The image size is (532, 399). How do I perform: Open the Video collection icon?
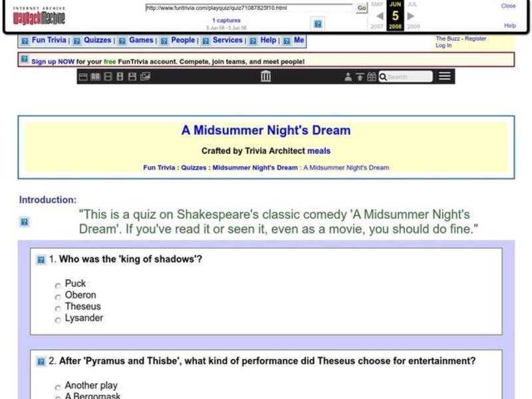(107, 76)
